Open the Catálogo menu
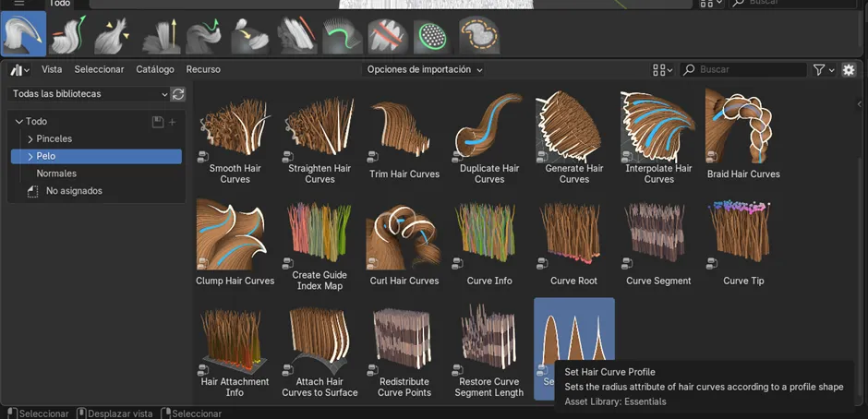This screenshot has width=868, height=419. (155, 70)
